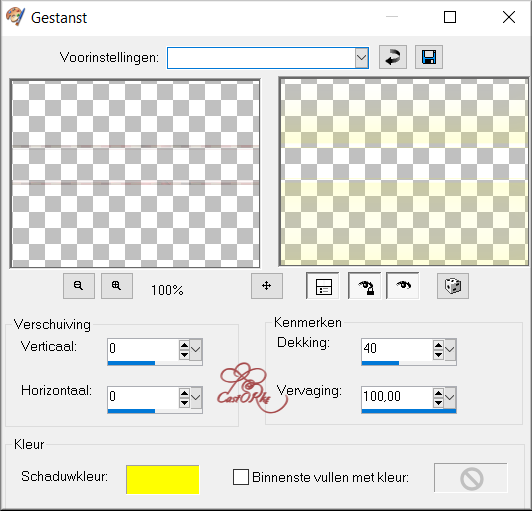
Task: Enable Binnenste vullen met kleur checkbox
Action: pos(241,477)
